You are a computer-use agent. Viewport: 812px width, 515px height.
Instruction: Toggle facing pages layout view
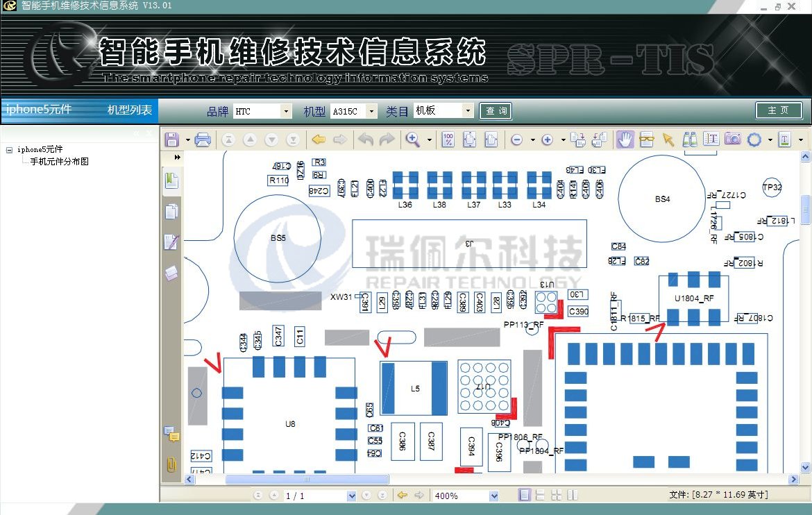(572, 495)
